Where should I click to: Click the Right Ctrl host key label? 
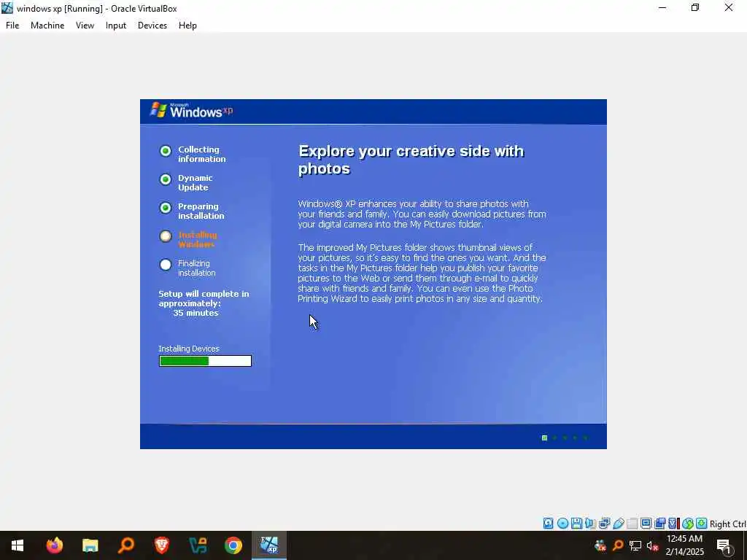click(x=727, y=524)
